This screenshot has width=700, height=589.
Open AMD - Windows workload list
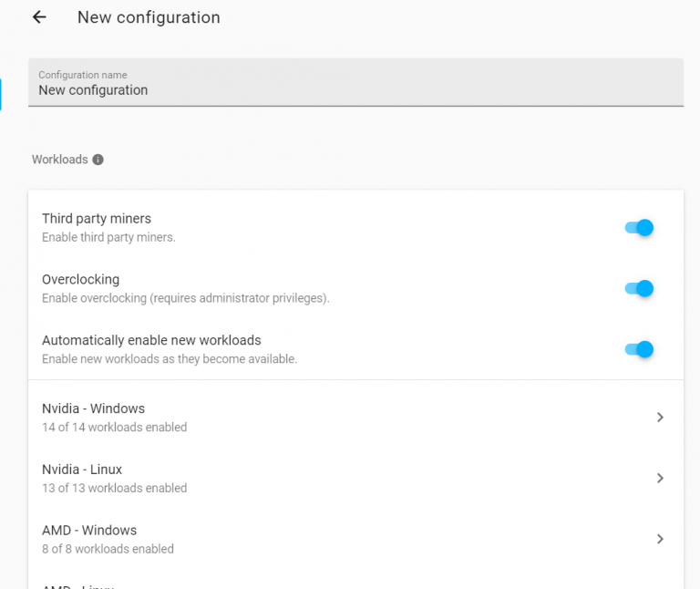point(355,539)
